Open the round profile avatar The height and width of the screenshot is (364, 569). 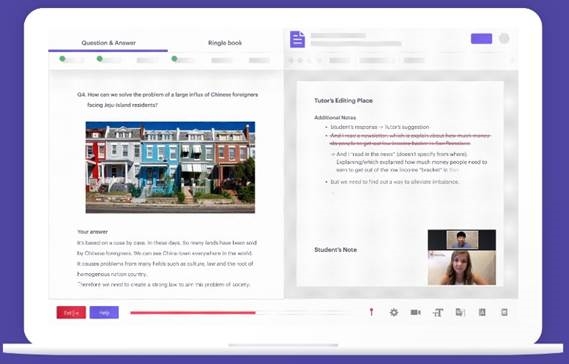pos(504,38)
